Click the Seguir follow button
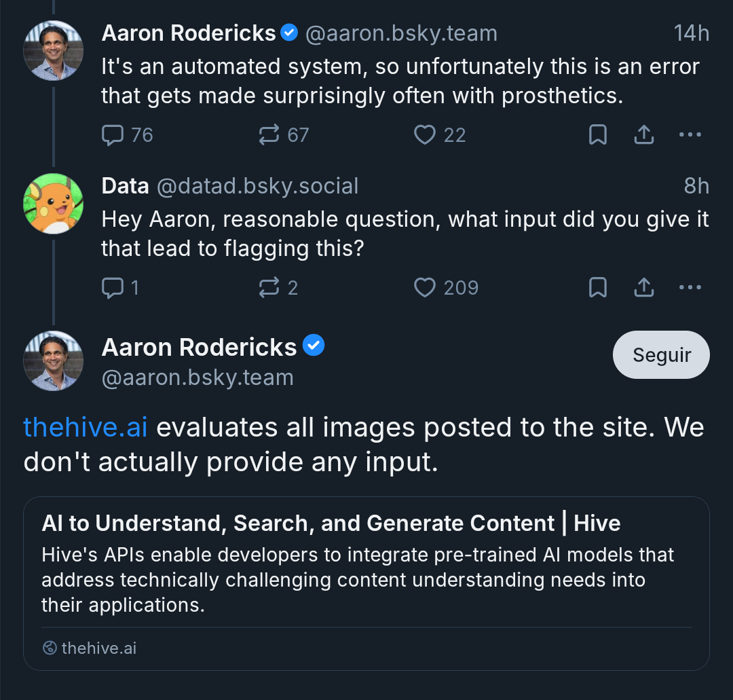 661,354
